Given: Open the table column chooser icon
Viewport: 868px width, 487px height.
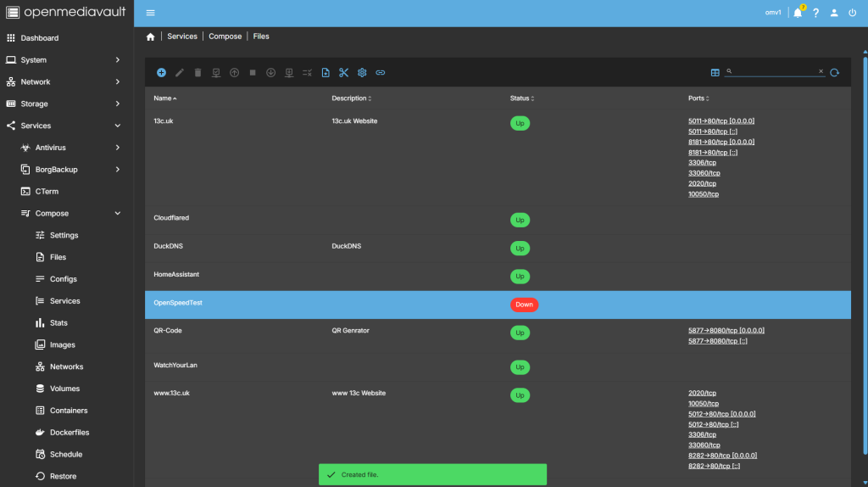Looking at the screenshot, I should click(715, 73).
